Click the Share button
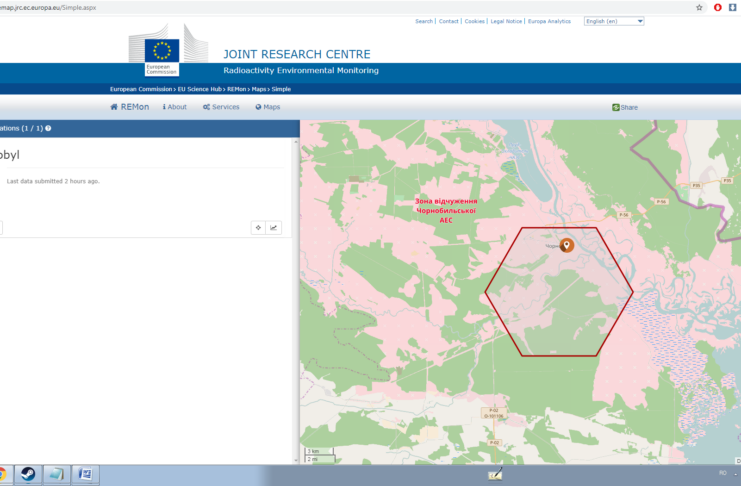This screenshot has height=486, width=741. point(625,107)
